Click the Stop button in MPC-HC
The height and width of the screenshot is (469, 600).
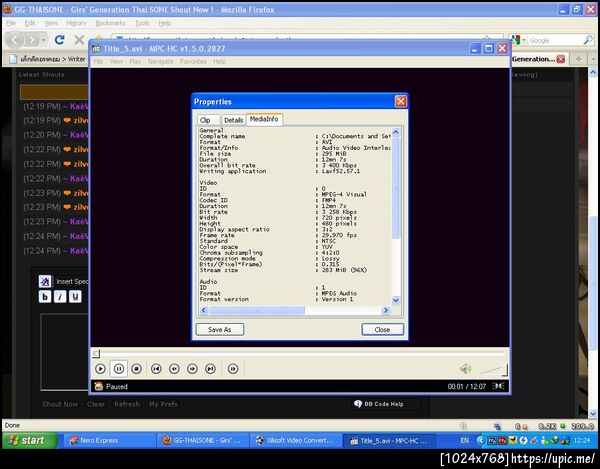(137, 369)
